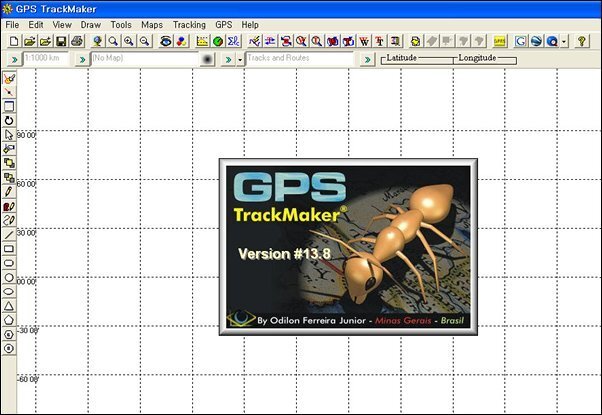
Task: Click the black gradient dot map button
Action: click(207, 59)
